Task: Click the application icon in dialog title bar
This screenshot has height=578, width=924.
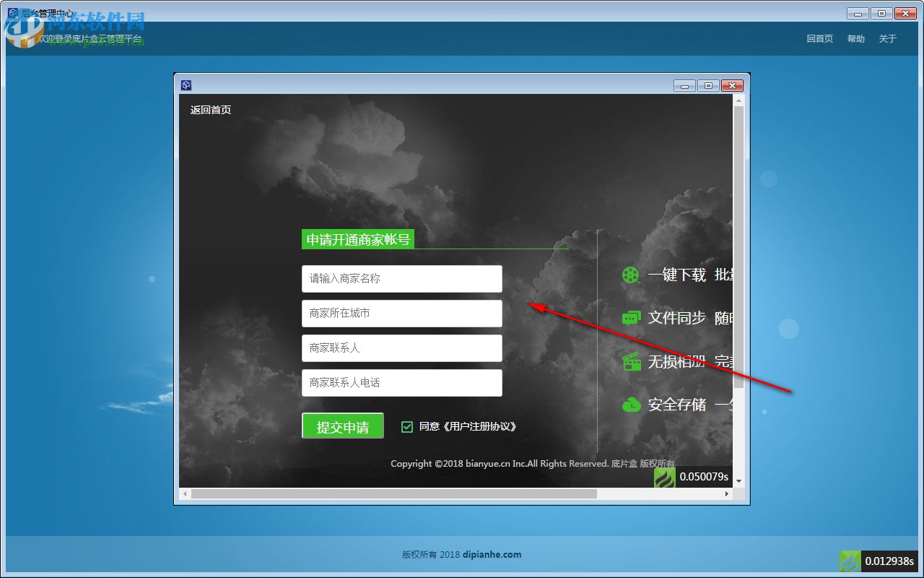Action: pos(186,85)
